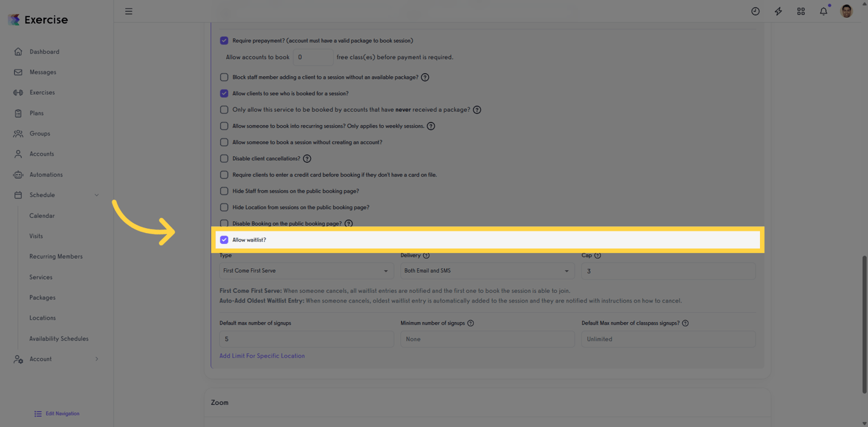The image size is (868, 427).
Task: Toggle the Allow waitlist checkbox
Action: pos(224,240)
